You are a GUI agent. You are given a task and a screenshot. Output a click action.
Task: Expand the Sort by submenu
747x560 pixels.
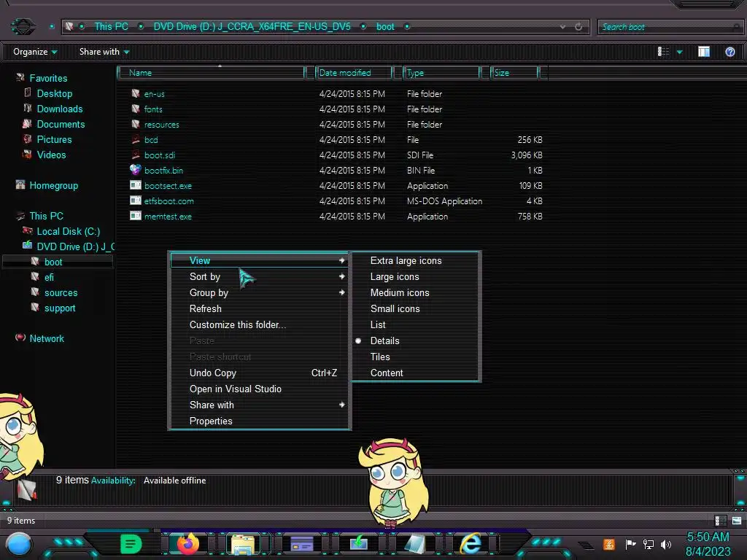260,276
